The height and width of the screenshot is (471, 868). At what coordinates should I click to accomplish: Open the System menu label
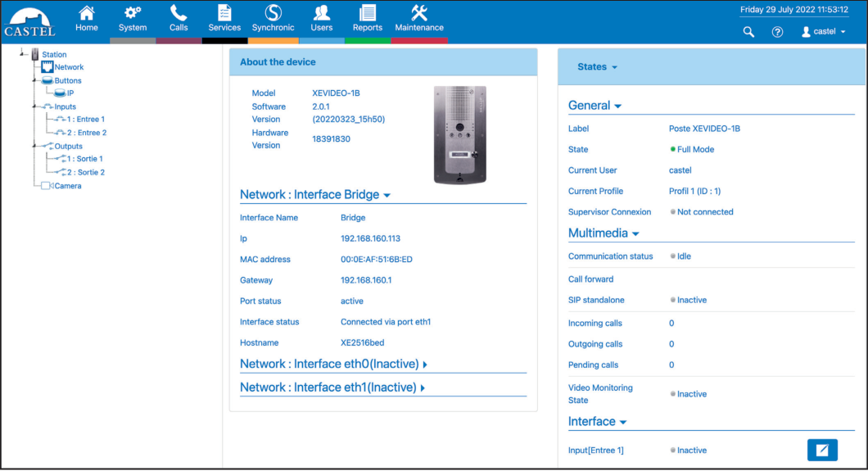pyautogui.click(x=133, y=28)
